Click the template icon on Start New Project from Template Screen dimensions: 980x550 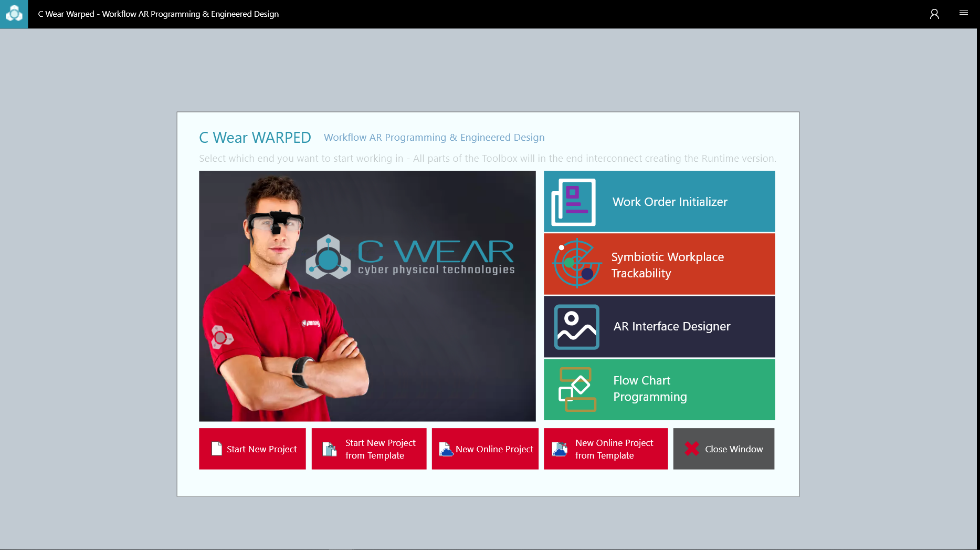330,449
